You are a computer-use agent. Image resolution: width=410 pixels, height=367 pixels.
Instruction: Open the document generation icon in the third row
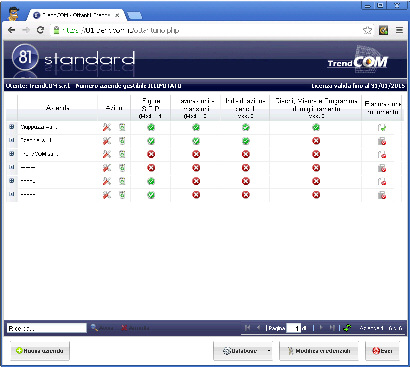[382, 155]
